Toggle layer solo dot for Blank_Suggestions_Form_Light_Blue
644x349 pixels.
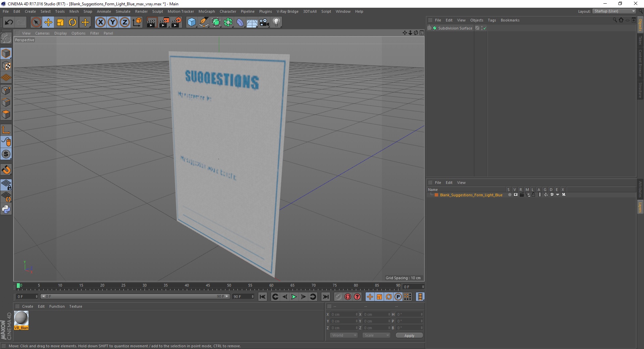click(510, 195)
